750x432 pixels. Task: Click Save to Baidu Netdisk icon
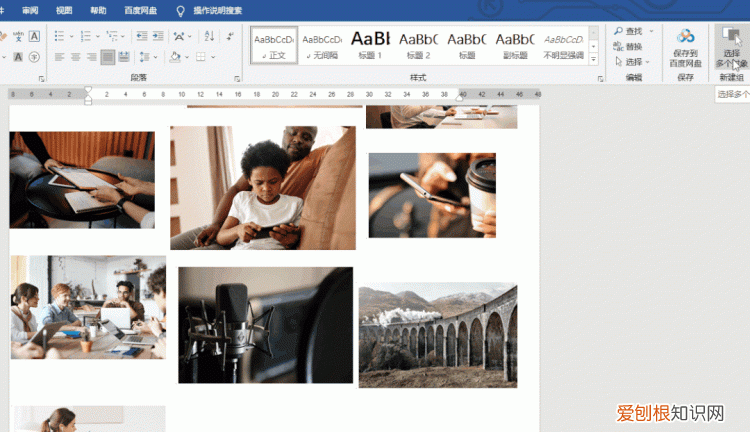685,45
